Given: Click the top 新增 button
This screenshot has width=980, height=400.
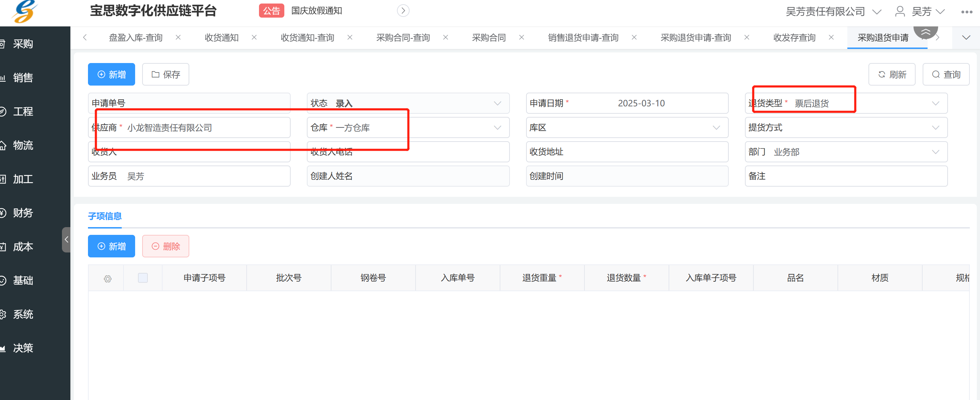Looking at the screenshot, I should click(x=112, y=74).
